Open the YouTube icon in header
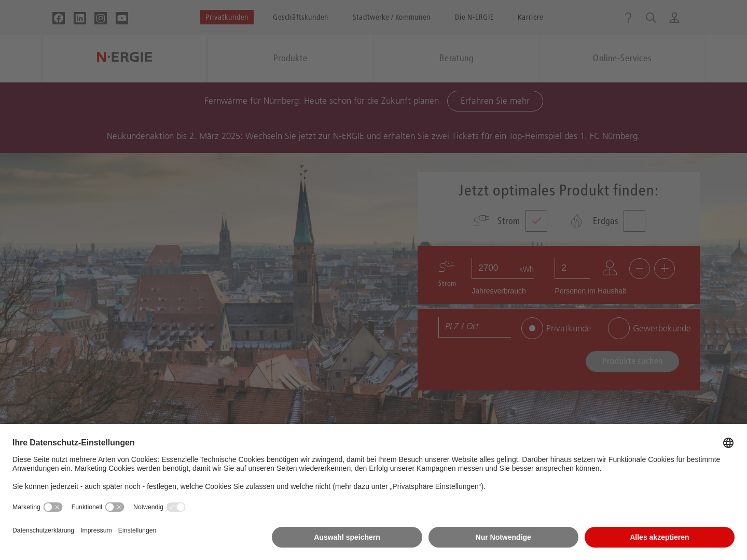The image size is (747, 560). 122,18
